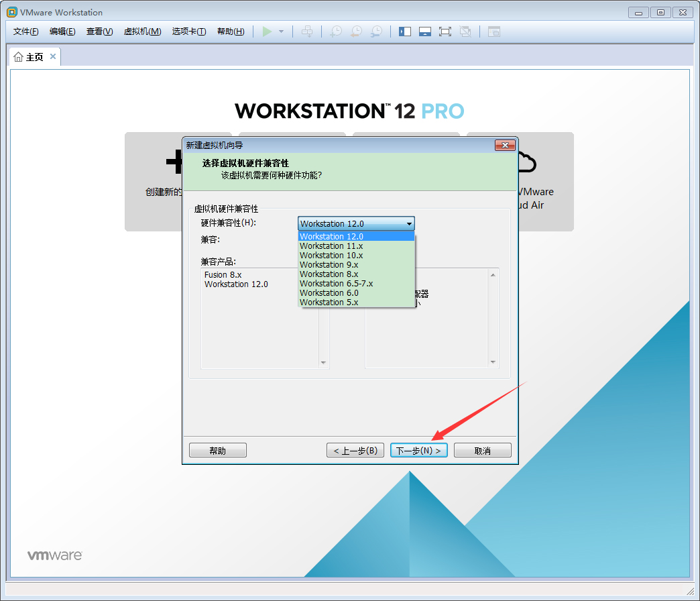Revert to snapshot toolbar icon
This screenshot has height=601, width=700.
(x=357, y=31)
